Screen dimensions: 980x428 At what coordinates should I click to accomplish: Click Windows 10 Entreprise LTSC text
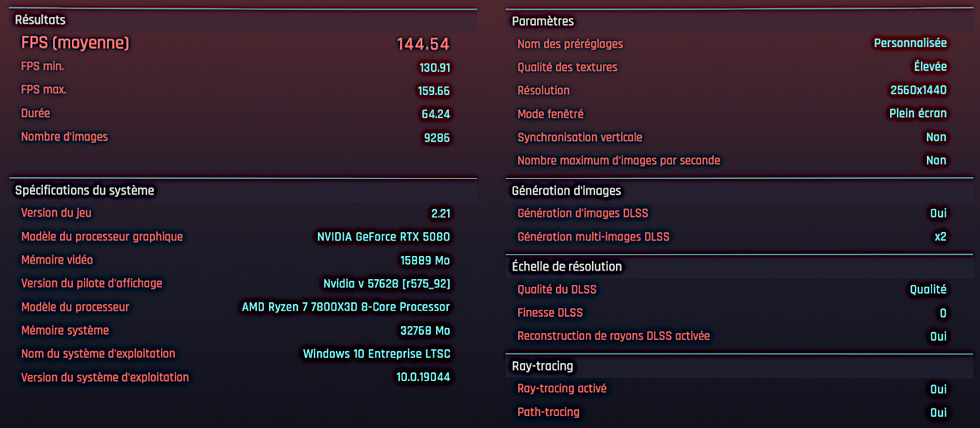pyautogui.click(x=377, y=354)
